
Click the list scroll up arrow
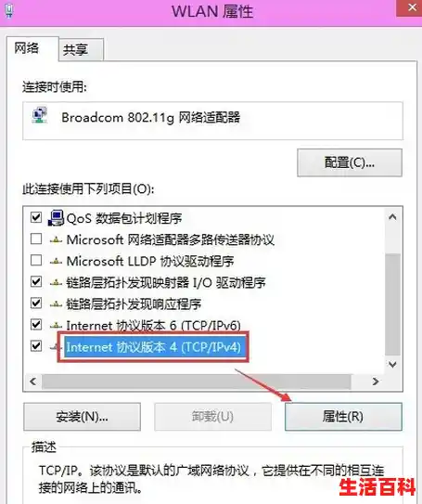(392, 217)
